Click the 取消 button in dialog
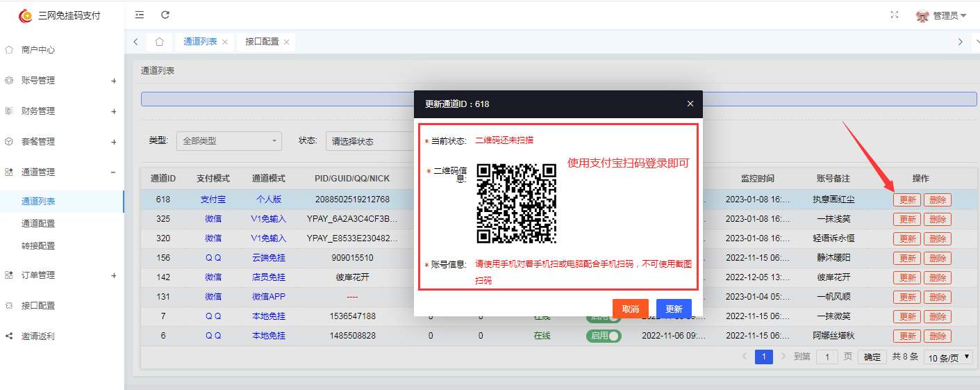The image size is (980, 390). 631,309
